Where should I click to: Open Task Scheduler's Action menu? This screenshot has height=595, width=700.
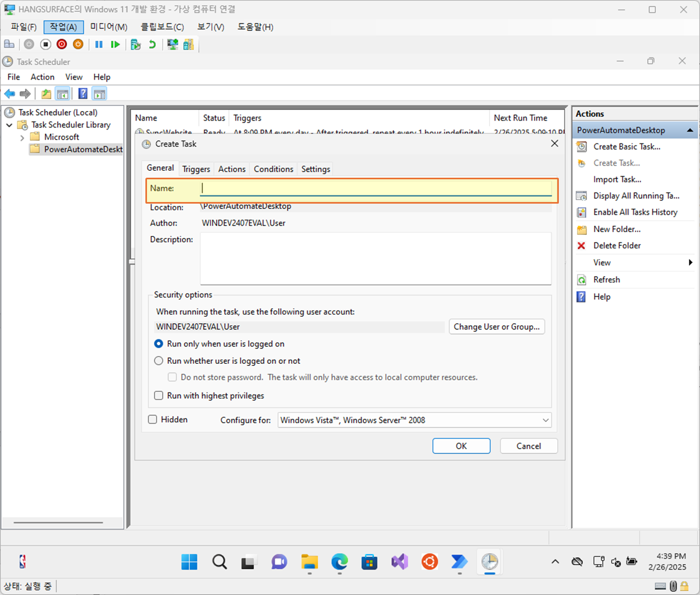point(42,77)
